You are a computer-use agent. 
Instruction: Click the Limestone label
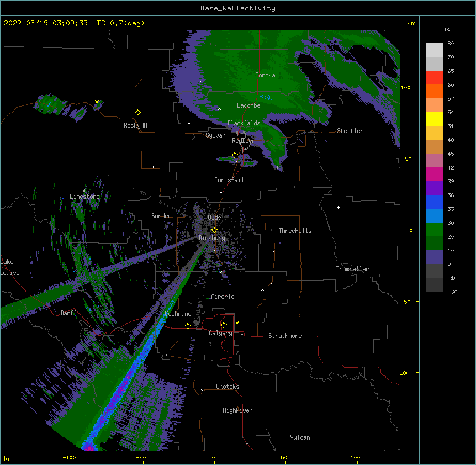(84, 197)
